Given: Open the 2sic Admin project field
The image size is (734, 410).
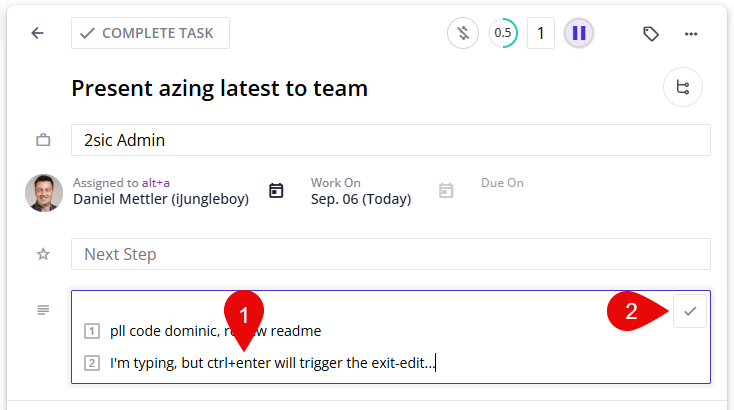Looking at the screenshot, I should click(390, 140).
